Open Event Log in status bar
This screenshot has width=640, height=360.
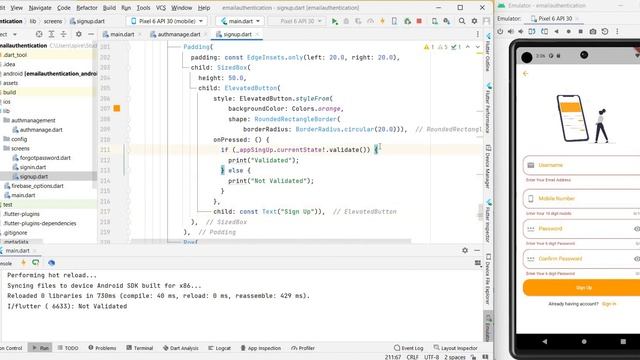[x=409, y=348]
